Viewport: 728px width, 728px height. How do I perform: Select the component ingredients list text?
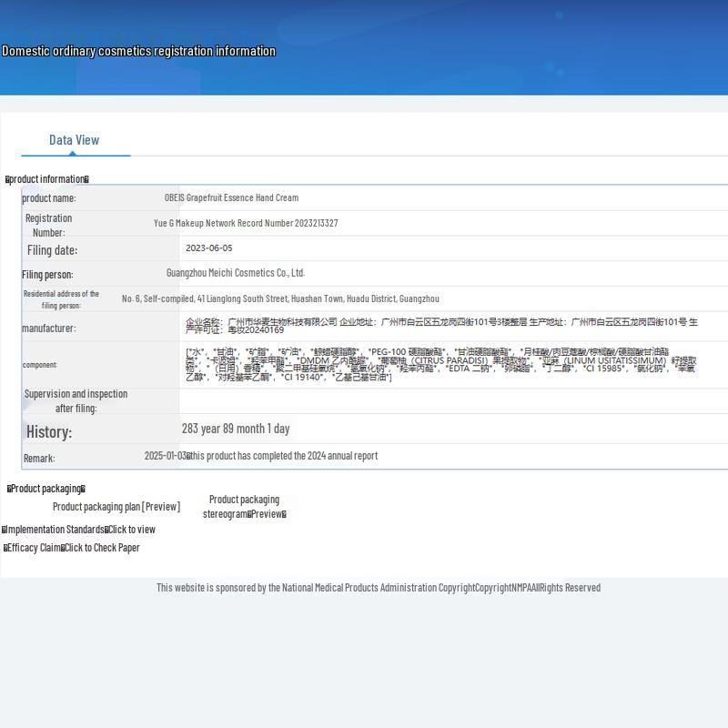440,364
